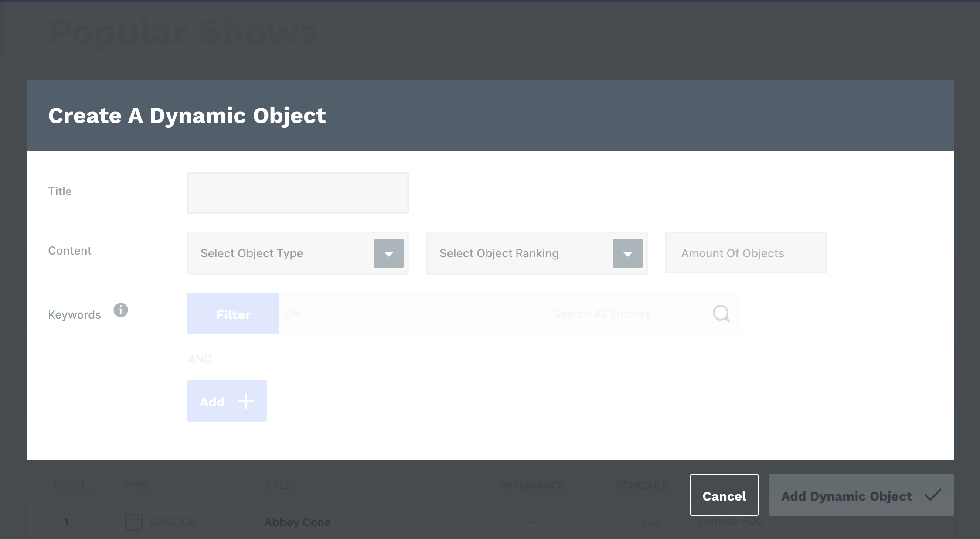Click the TITLE column header

(x=277, y=485)
